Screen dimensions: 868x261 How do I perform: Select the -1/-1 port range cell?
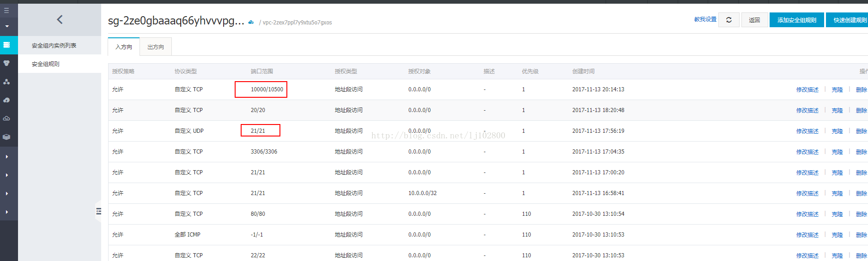pyautogui.click(x=257, y=235)
